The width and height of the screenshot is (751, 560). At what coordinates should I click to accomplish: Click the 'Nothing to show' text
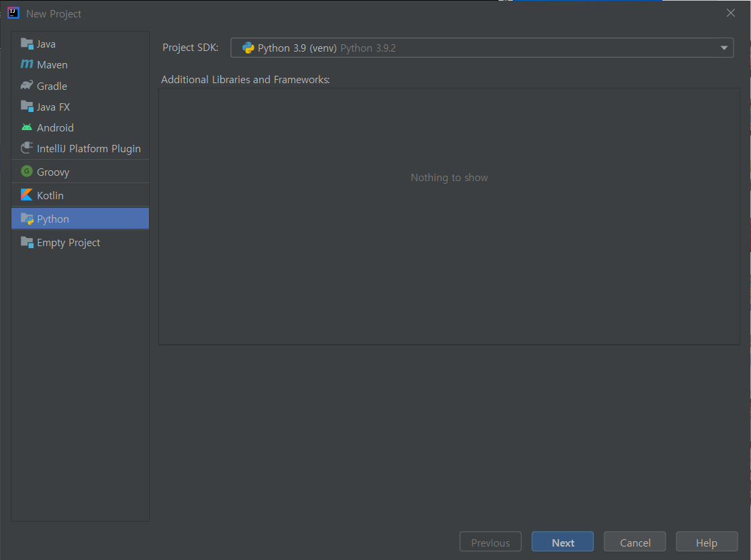449,178
